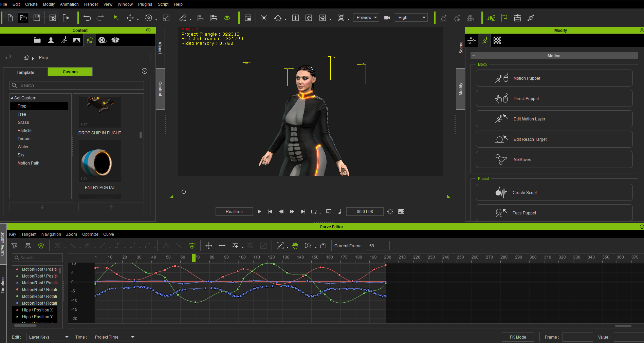Toggle the layers stack button in Curve Editor

coord(41,246)
